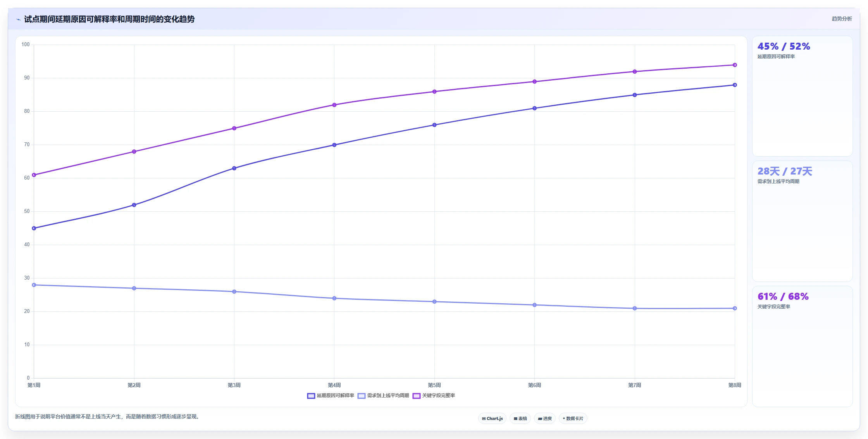Pick 第4周 point on 需求到上线平均周期 line
The width and height of the screenshot is (868, 439).
click(334, 298)
